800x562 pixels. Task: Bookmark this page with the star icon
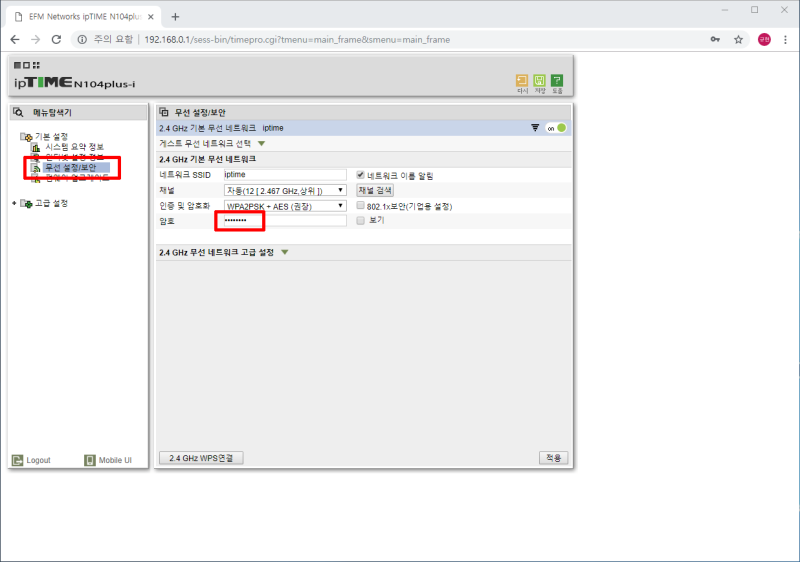738,40
